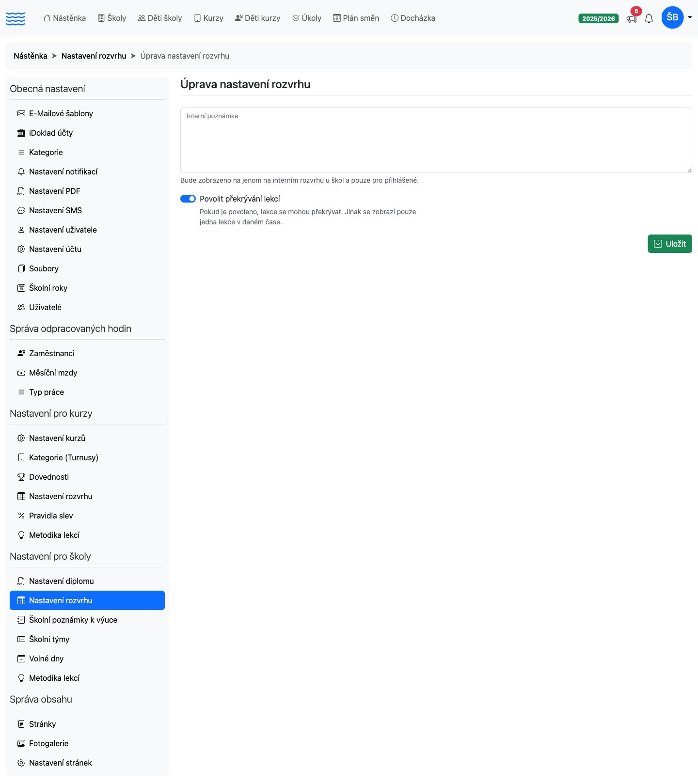The width and height of the screenshot is (698, 784).
Task: Save changes with the Uložit button
Action: pyautogui.click(x=670, y=244)
